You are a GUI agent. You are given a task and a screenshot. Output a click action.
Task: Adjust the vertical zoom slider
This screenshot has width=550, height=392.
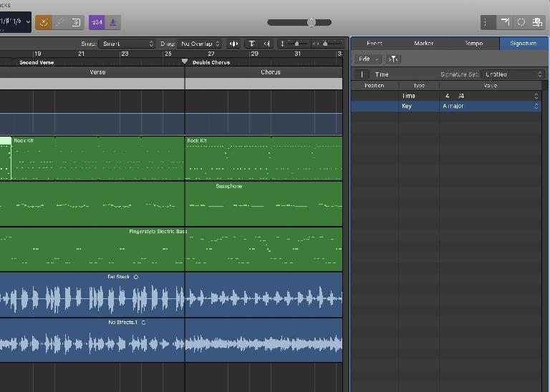point(296,44)
